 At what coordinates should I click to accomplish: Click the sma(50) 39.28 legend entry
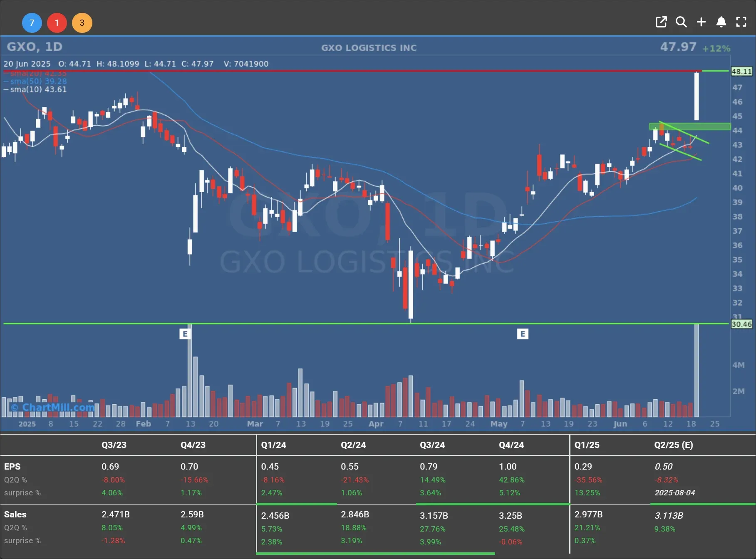pos(35,81)
